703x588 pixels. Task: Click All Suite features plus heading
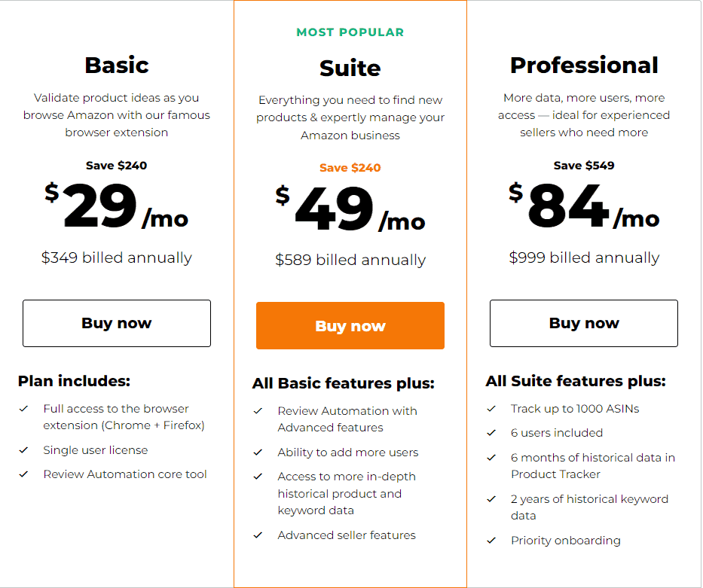click(x=576, y=381)
